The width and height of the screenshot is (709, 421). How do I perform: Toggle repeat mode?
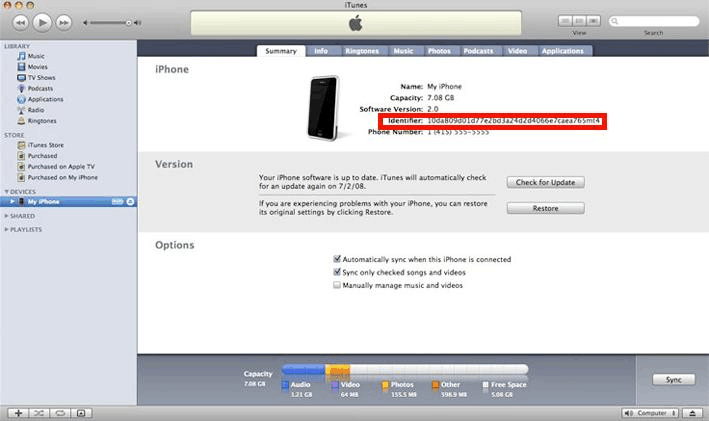click(x=60, y=413)
